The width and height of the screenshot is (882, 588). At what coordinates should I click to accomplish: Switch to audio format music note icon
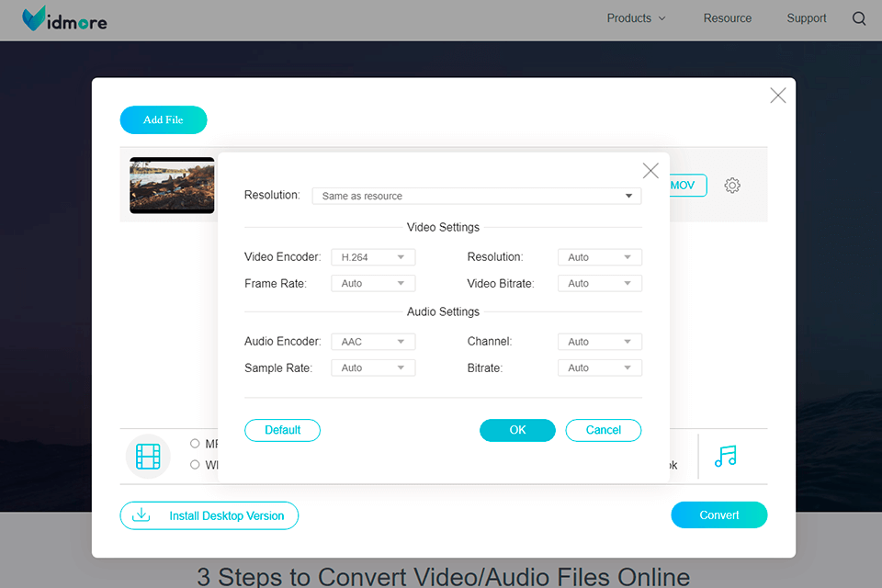(726, 457)
